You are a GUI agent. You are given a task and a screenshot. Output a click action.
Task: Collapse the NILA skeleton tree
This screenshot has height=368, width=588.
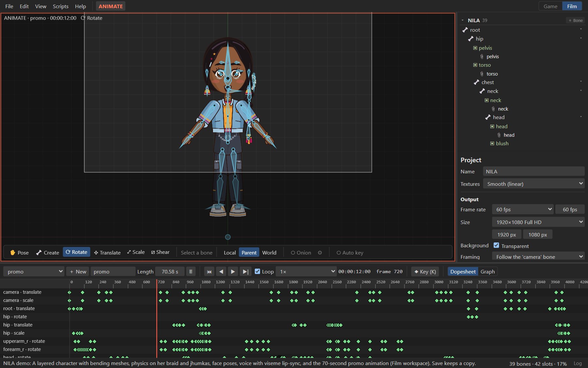[x=463, y=20]
